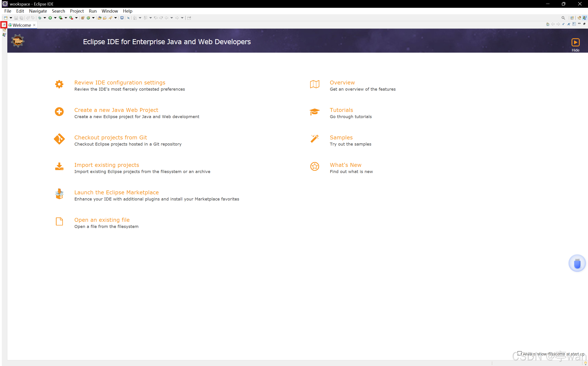Viewport: 588px width, 366px height.
Task: Switch to the Java EE perspective icon
Action: (579, 18)
